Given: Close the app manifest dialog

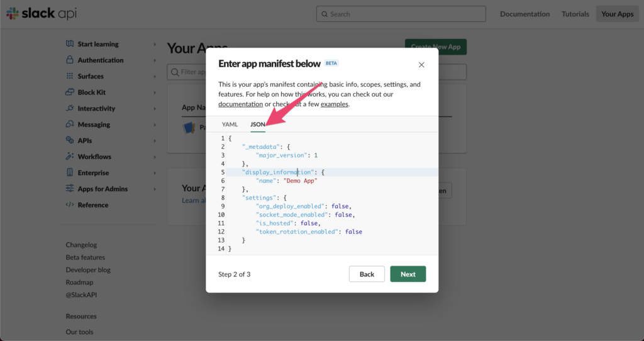Looking at the screenshot, I should point(421,65).
